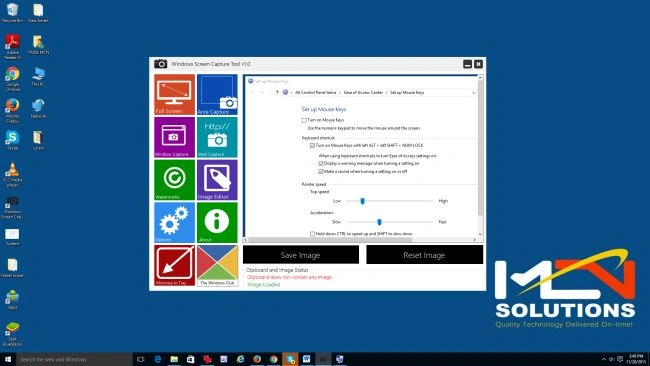This screenshot has height=366, width=650.
Task: Click the Minimize to Tray tile
Action: click(175, 265)
